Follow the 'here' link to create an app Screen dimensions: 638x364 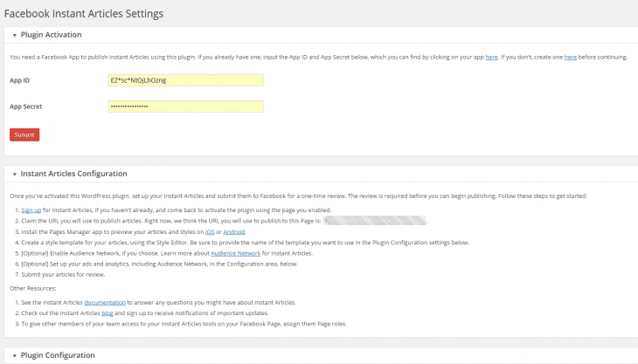(570, 57)
